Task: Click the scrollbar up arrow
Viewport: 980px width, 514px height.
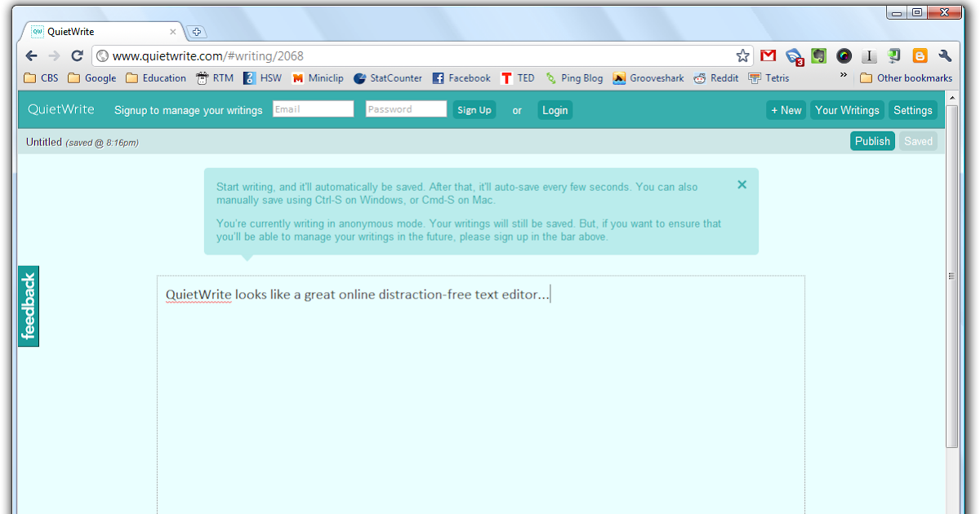Action: tap(951, 98)
